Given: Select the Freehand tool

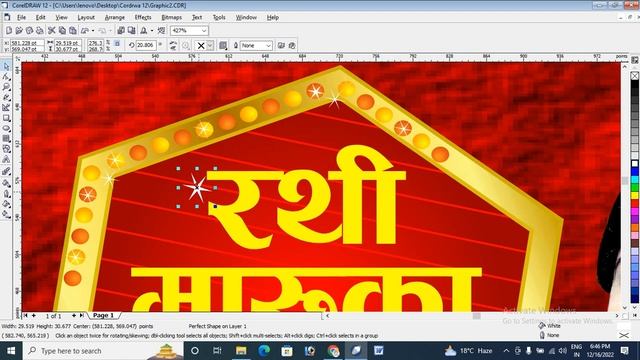Looking at the screenshot, I should pos(6,98).
